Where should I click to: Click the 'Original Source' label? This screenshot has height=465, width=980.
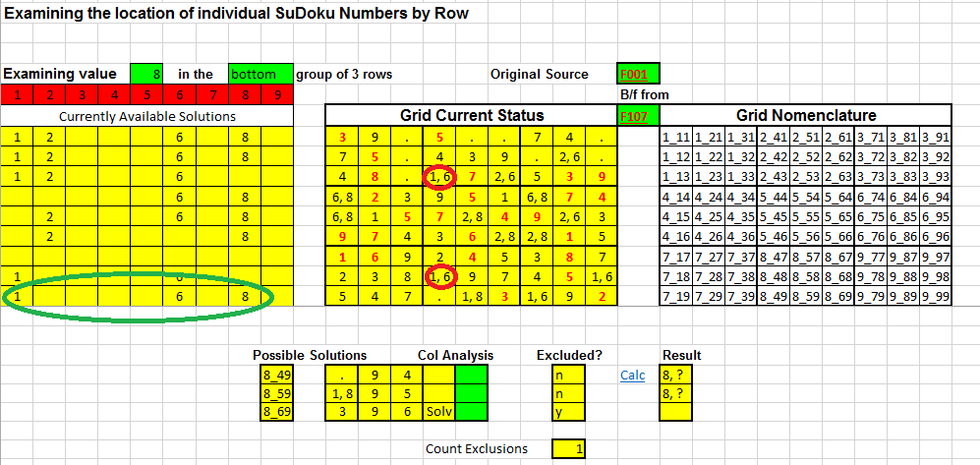[540, 74]
